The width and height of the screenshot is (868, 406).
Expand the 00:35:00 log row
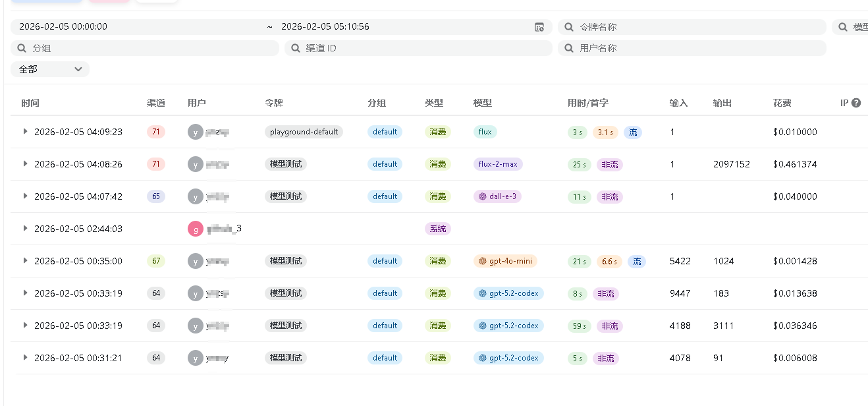click(x=25, y=261)
